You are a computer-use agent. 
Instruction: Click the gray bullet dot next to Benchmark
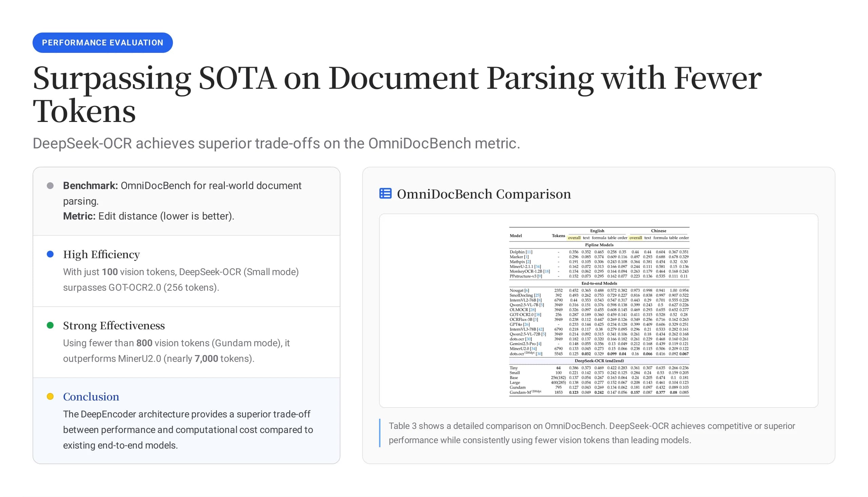50,186
